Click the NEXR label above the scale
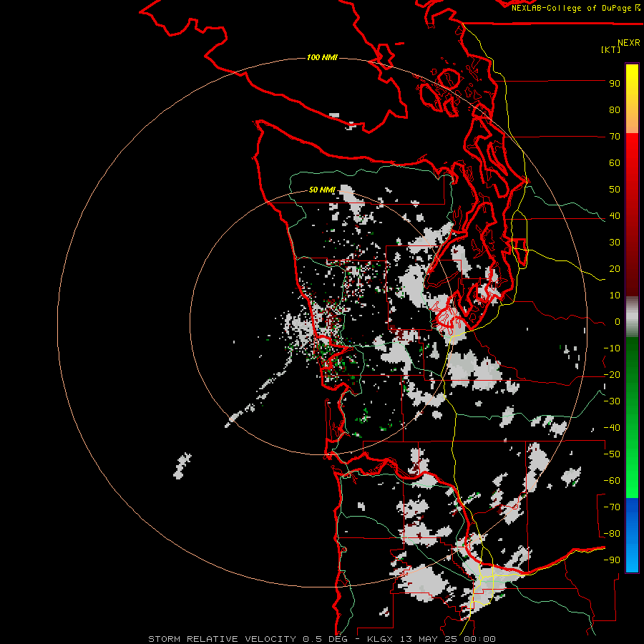Screen dimensions: 644x644 [x=629, y=43]
